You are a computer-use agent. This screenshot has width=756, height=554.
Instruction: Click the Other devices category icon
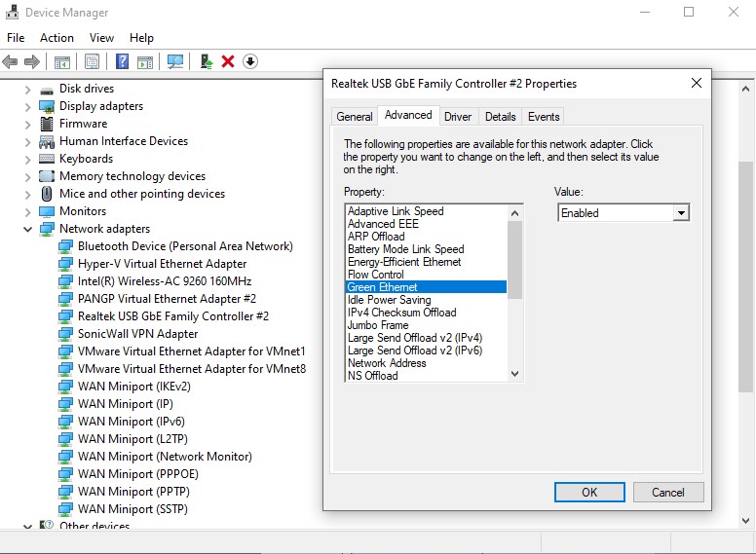click(x=47, y=525)
